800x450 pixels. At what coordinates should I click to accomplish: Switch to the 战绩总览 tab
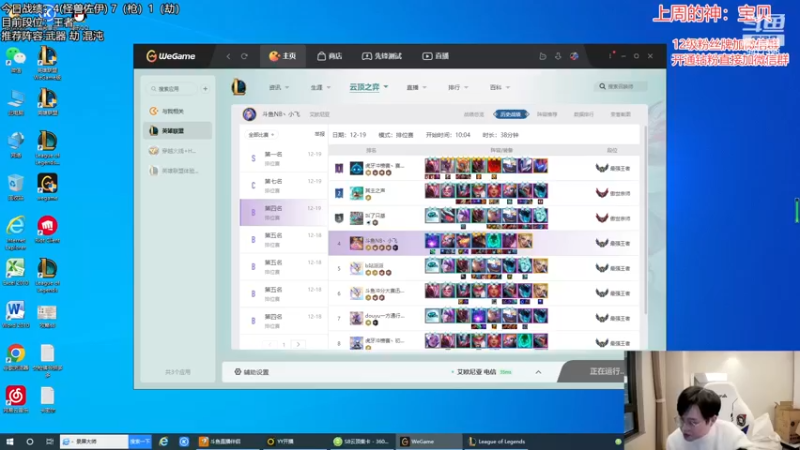[474, 114]
